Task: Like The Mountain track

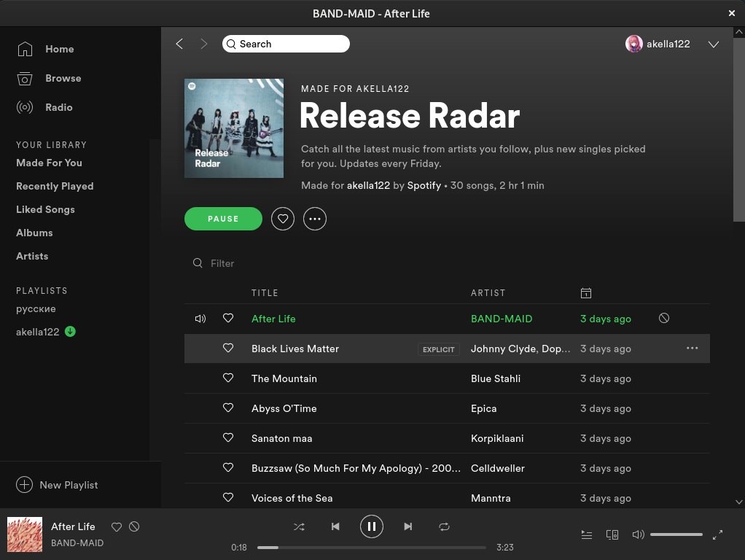Action: click(228, 378)
